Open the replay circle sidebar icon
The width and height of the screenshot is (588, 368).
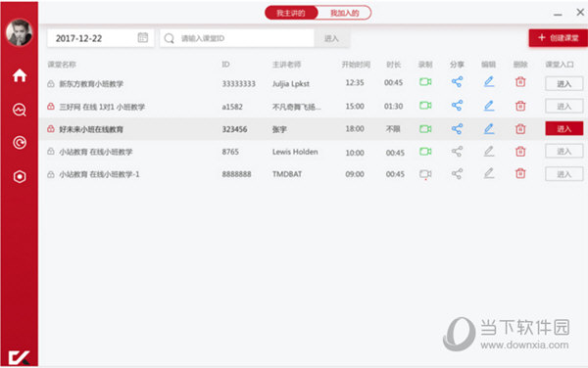(20, 143)
